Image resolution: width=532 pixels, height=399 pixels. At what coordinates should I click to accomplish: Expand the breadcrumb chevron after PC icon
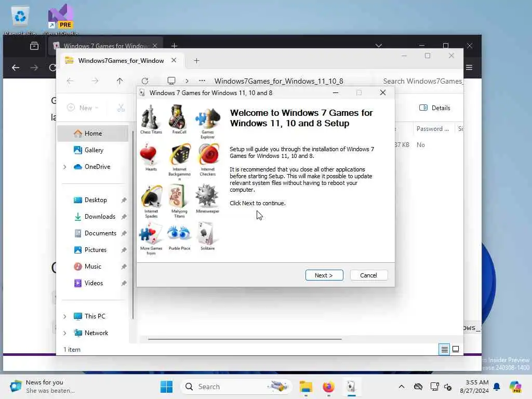187,81
